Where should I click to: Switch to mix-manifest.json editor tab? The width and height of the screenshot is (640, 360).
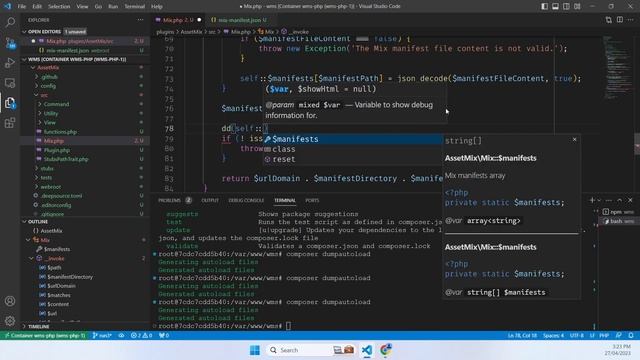pyautogui.click(x=239, y=20)
